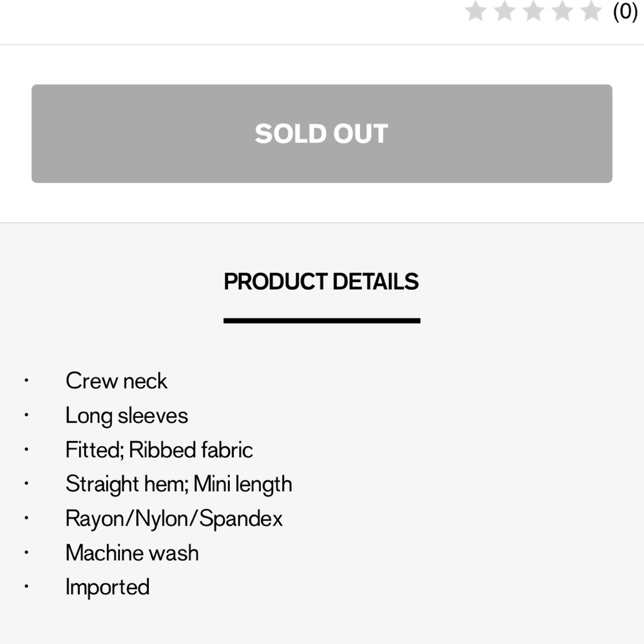The width and height of the screenshot is (644, 644).
Task: Click the bullet beside Imported
Action: 26,587
